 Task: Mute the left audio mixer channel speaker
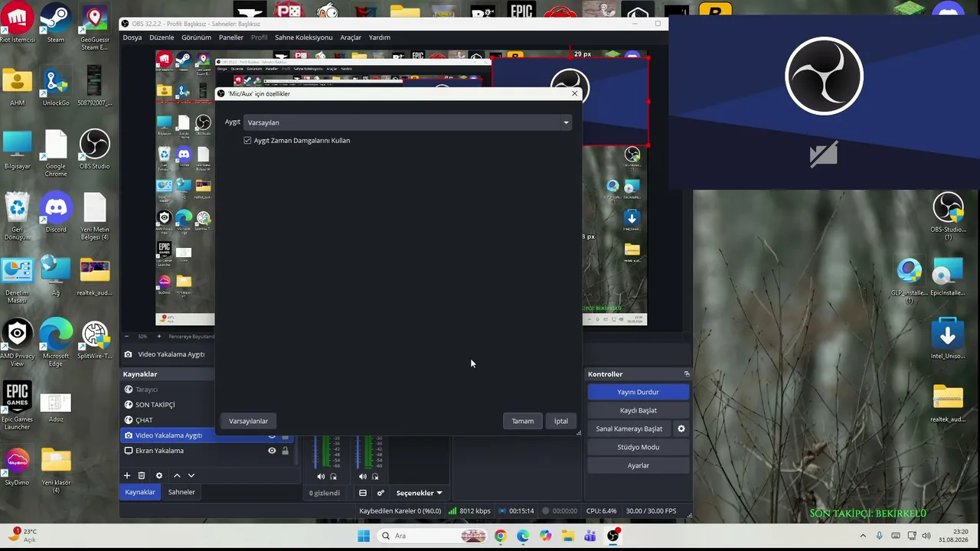tap(321, 477)
